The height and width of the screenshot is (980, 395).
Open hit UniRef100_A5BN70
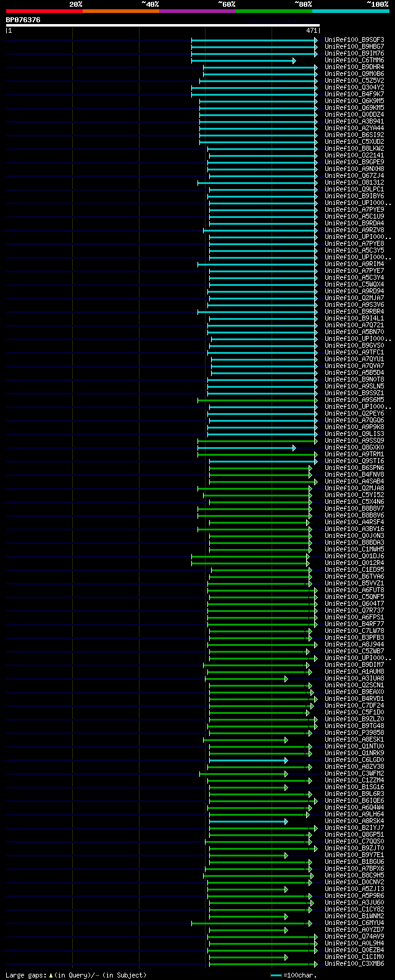coord(354,332)
